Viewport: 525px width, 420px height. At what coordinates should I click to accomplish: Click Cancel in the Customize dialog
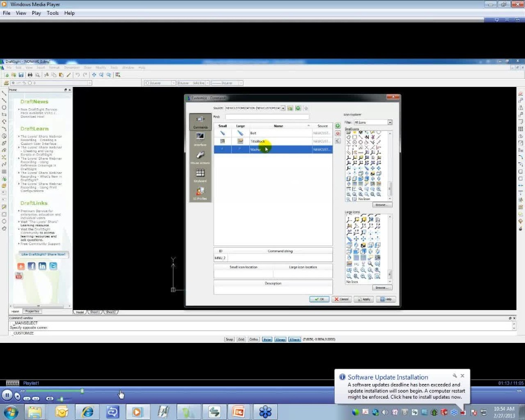(x=341, y=299)
